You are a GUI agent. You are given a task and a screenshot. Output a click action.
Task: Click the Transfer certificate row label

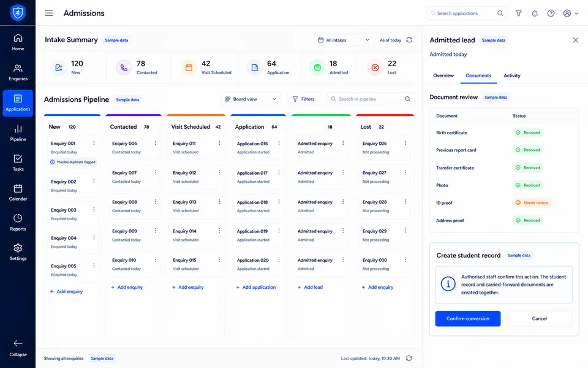point(455,168)
